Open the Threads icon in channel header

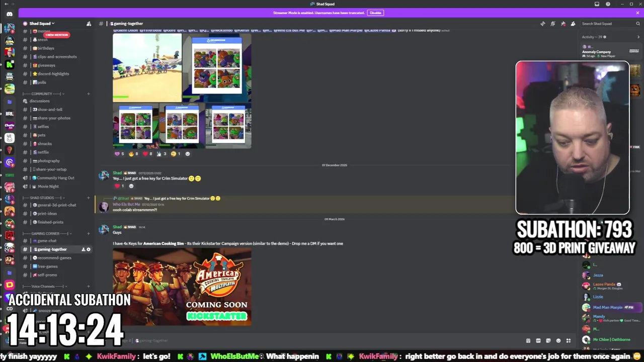click(542, 24)
